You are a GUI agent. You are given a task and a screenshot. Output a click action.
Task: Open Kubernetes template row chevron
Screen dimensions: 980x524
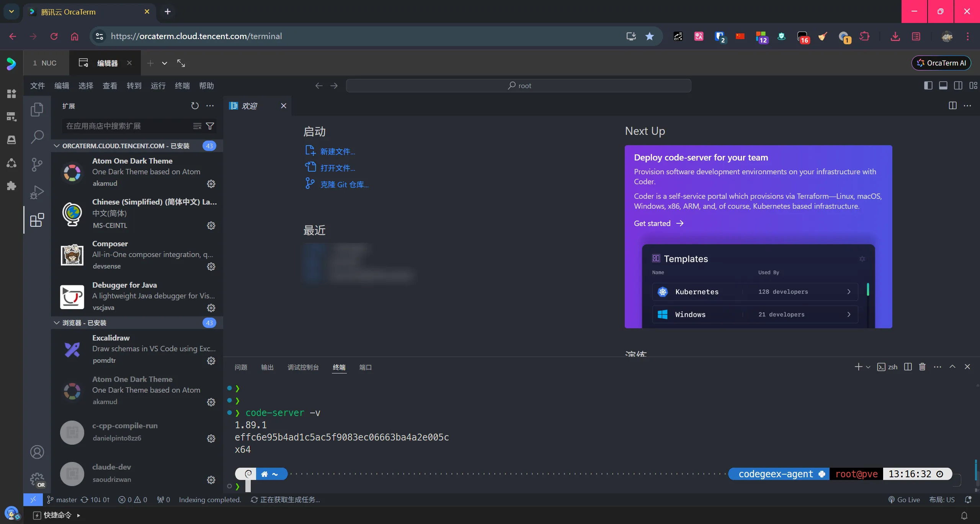[849, 292]
